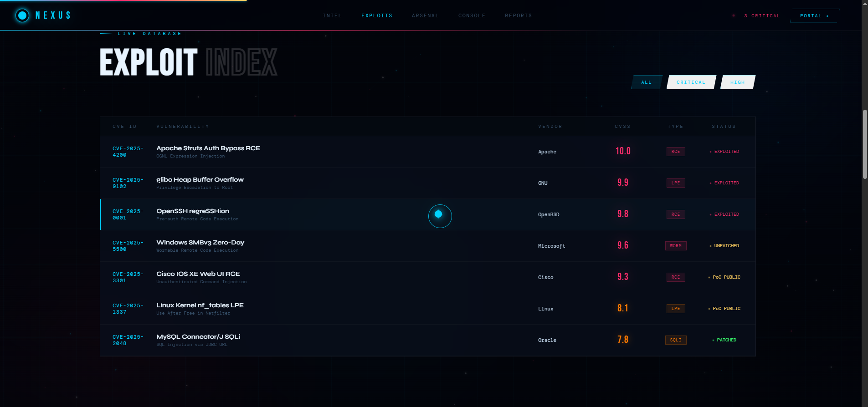Viewport: 868px width, 407px height.
Task: Click the 8.1 CVSS score
Action: click(623, 308)
